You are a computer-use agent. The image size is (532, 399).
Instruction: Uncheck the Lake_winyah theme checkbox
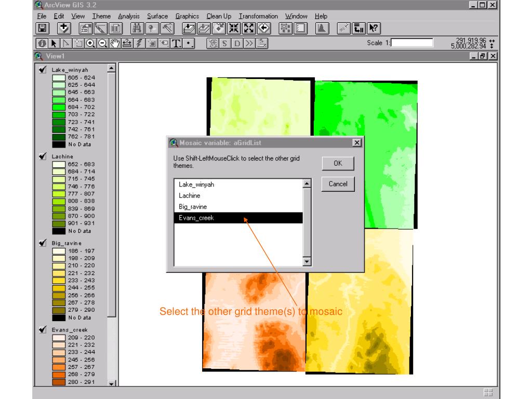[x=43, y=70]
